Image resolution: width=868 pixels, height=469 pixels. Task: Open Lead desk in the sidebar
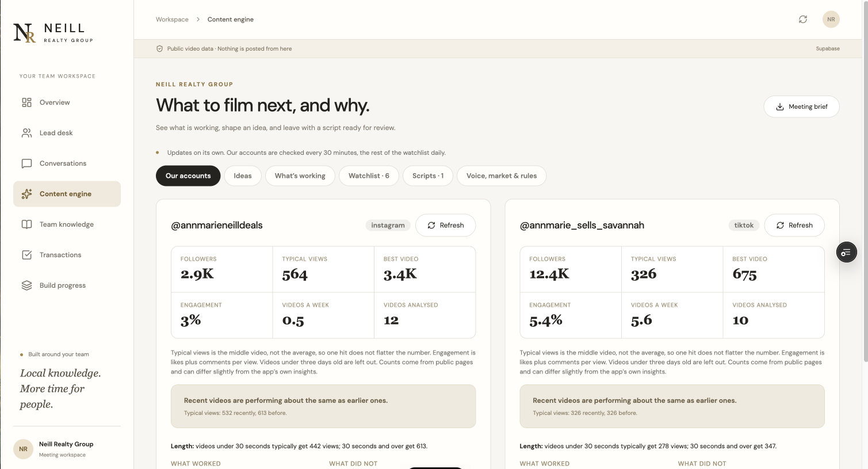67,133
